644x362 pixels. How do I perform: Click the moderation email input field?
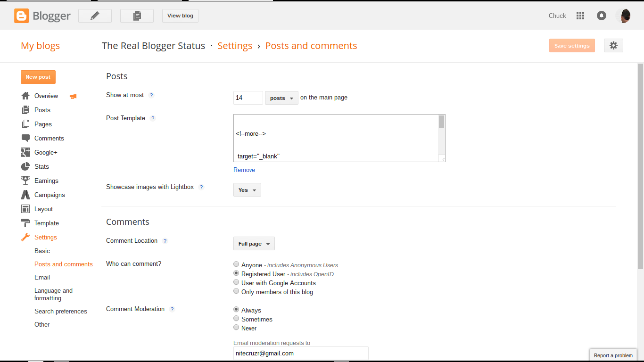[x=301, y=353]
